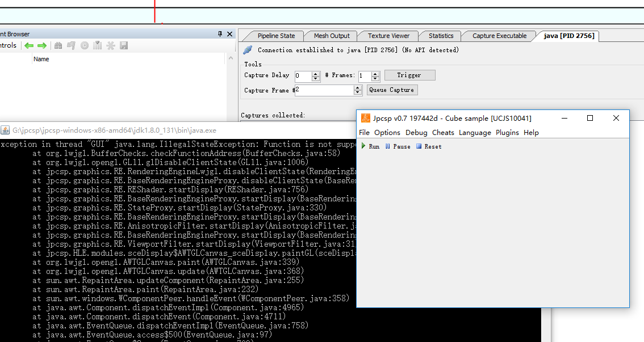644x342 pixels.
Task: Go to previous event with green left arrow
Action: pos(28,45)
